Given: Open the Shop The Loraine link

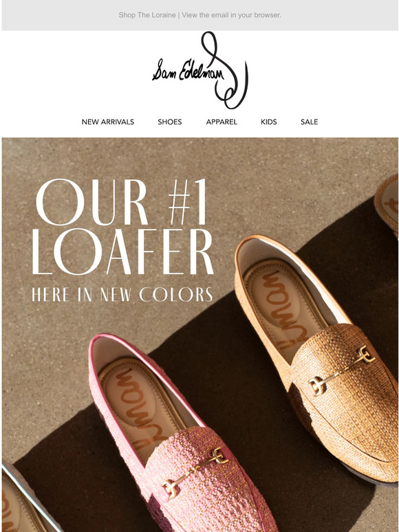Looking at the screenshot, I should click(x=147, y=15).
